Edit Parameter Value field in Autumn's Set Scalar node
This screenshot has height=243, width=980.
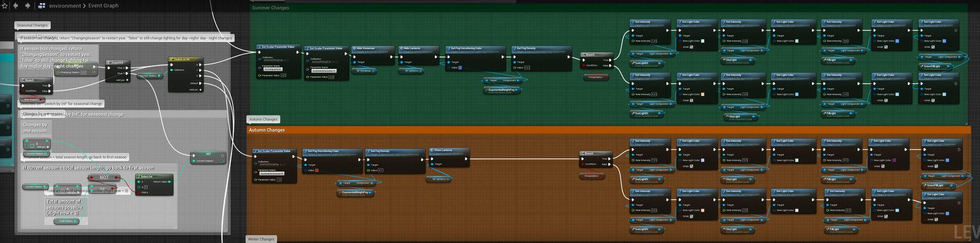pyautogui.click(x=279, y=180)
